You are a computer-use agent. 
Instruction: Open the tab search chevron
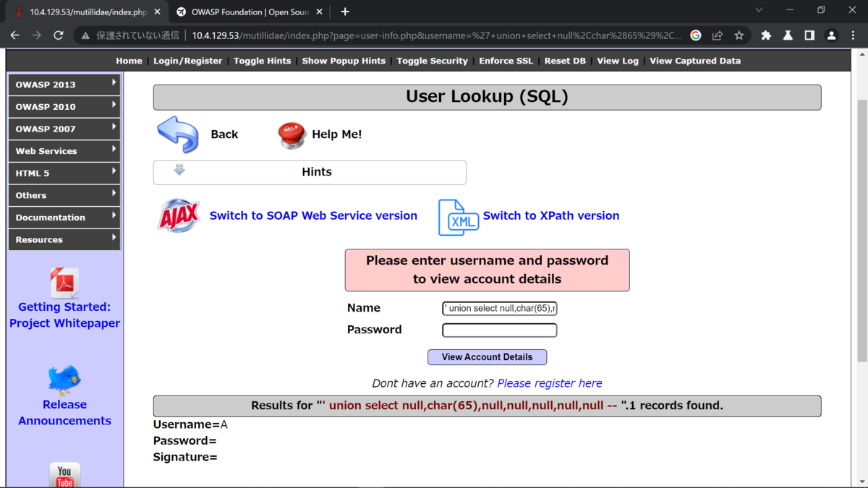pos(759,11)
